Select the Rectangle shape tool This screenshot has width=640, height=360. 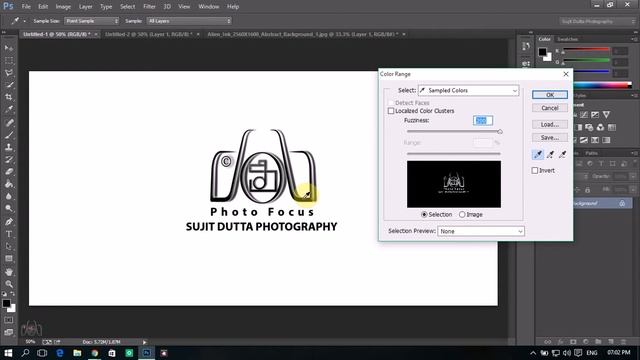9,258
